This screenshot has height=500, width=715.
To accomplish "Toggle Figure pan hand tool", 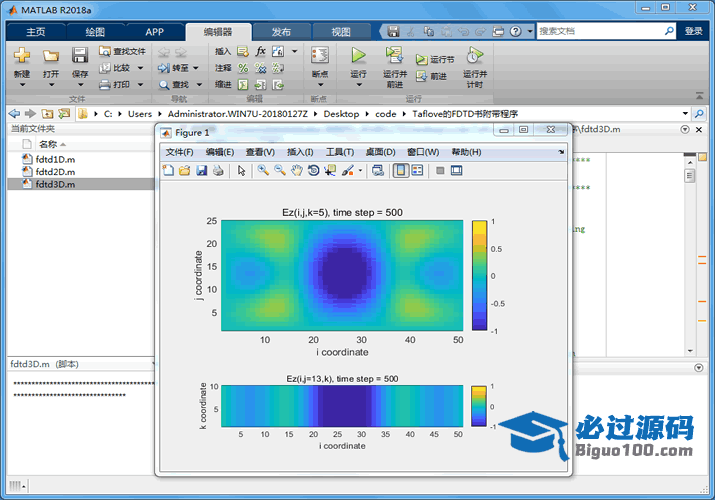I will click(x=297, y=170).
